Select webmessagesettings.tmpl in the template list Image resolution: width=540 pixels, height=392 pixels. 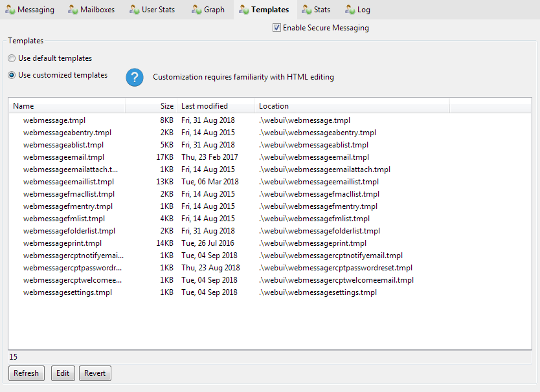(67, 292)
